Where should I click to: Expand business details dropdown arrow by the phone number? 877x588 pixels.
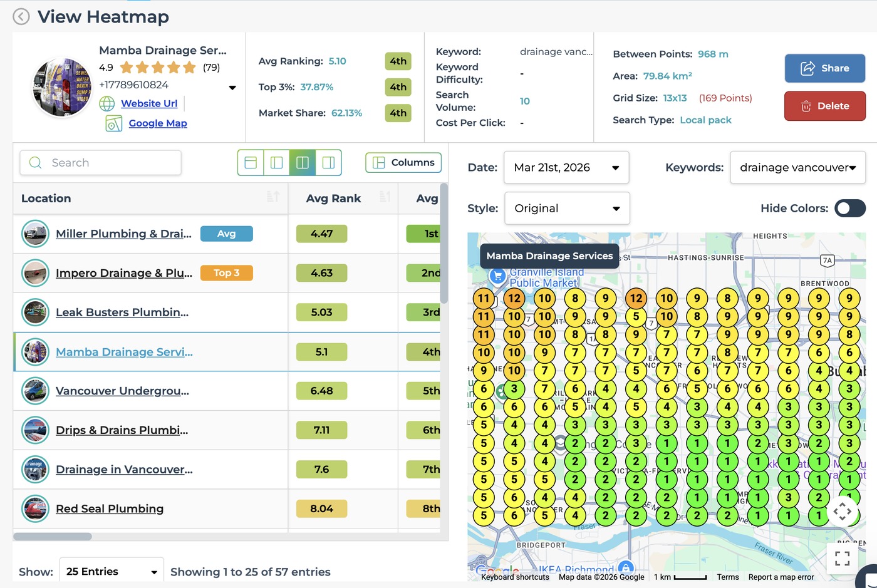tap(232, 88)
